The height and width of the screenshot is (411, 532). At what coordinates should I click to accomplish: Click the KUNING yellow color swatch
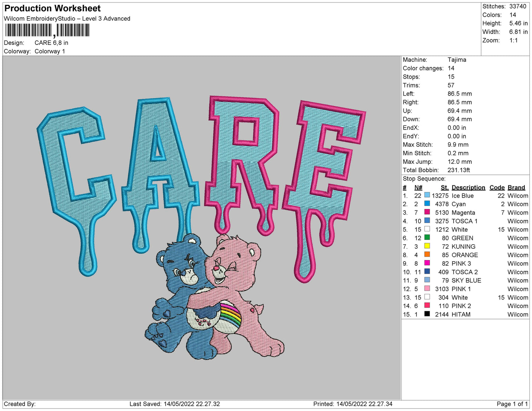pos(427,246)
